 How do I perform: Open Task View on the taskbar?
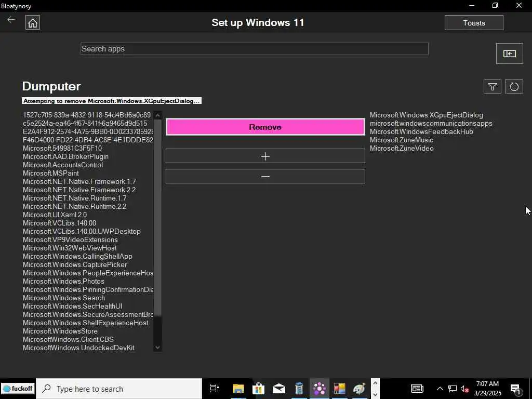[215, 389]
